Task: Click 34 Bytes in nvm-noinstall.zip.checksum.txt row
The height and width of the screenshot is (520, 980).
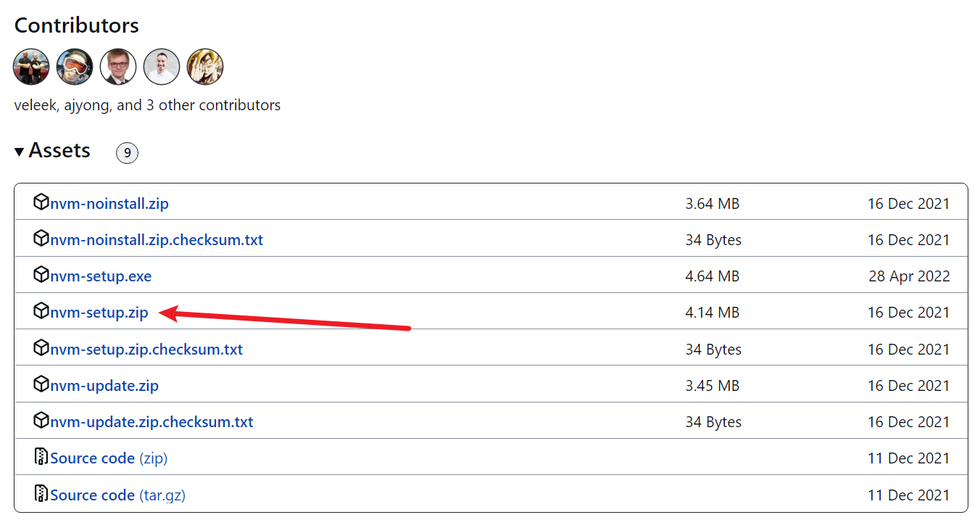Action: [713, 240]
